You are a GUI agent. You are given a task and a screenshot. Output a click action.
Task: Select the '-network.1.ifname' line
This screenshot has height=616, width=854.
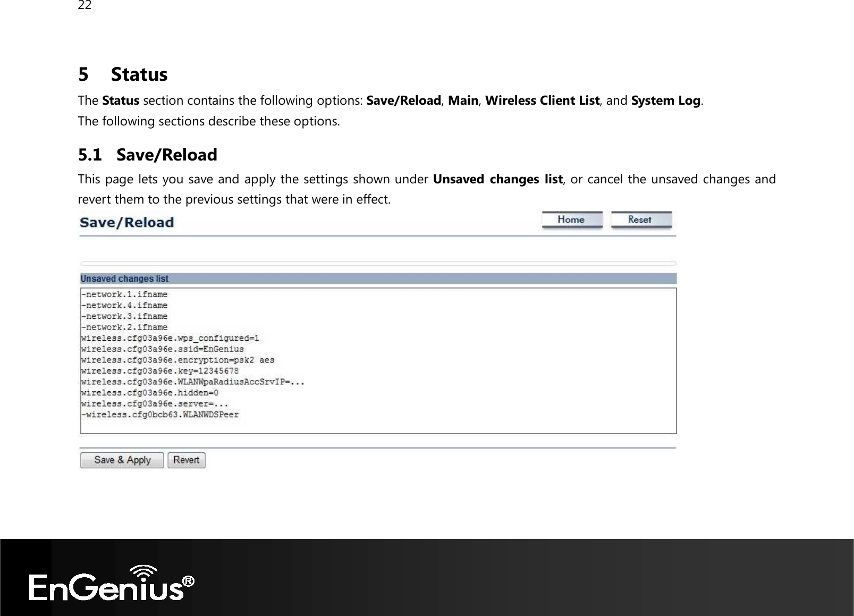pyautogui.click(x=124, y=294)
